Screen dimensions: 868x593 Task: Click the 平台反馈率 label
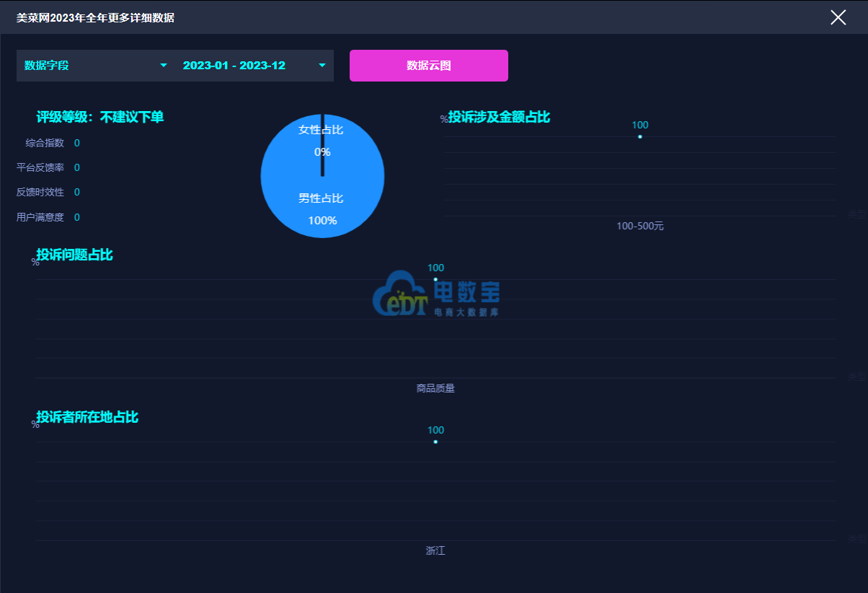point(40,167)
